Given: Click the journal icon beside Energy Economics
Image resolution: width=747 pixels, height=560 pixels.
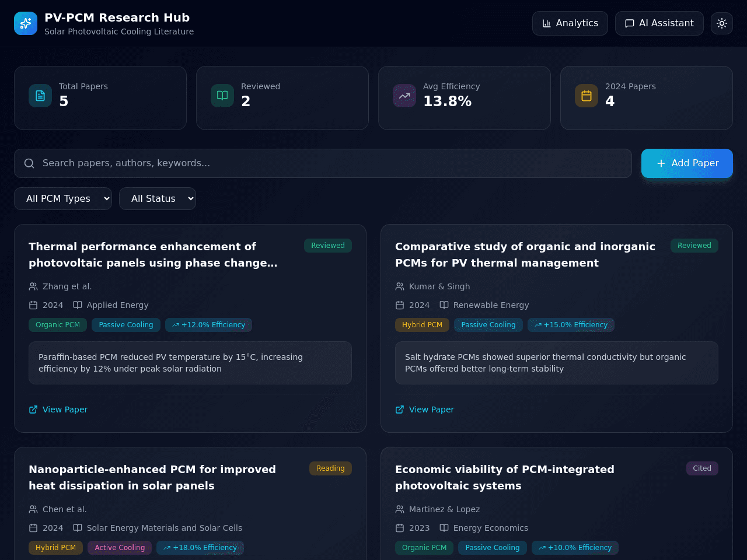Looking at the screenshot, I should (444, 528).
